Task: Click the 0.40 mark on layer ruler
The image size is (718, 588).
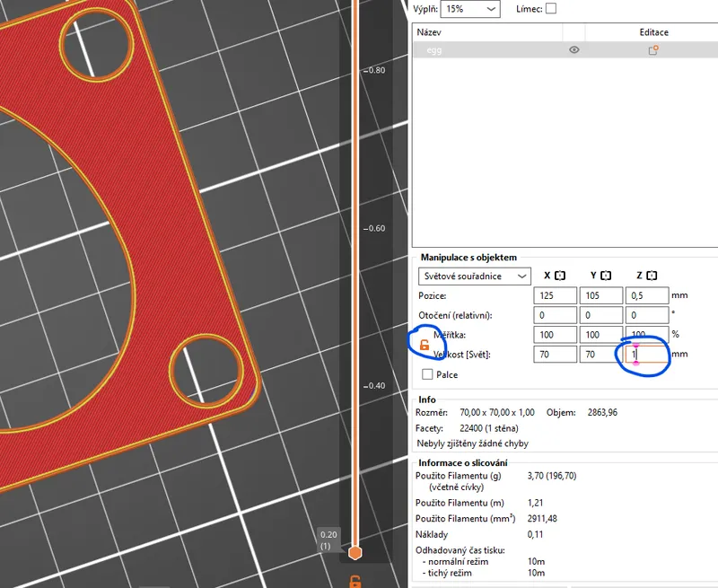Action: click(x=375, y=386)
